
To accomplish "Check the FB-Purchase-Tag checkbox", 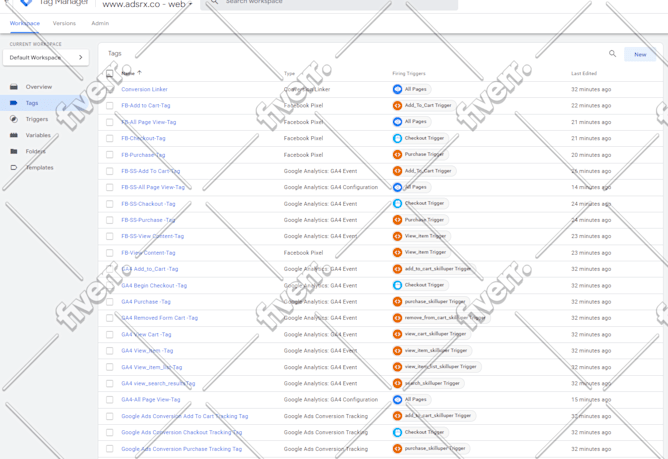I will coord(109,154).
